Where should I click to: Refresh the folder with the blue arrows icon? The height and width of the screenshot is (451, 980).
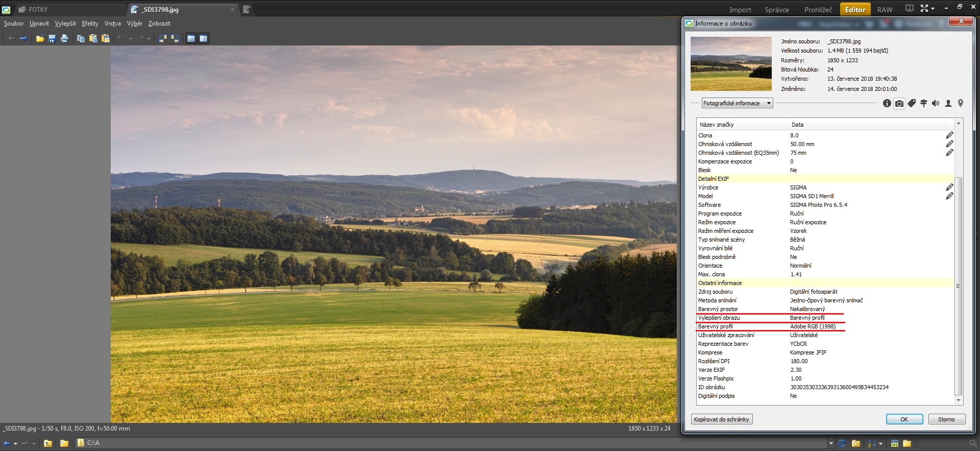pyautogui.click(x=842, y=443)
